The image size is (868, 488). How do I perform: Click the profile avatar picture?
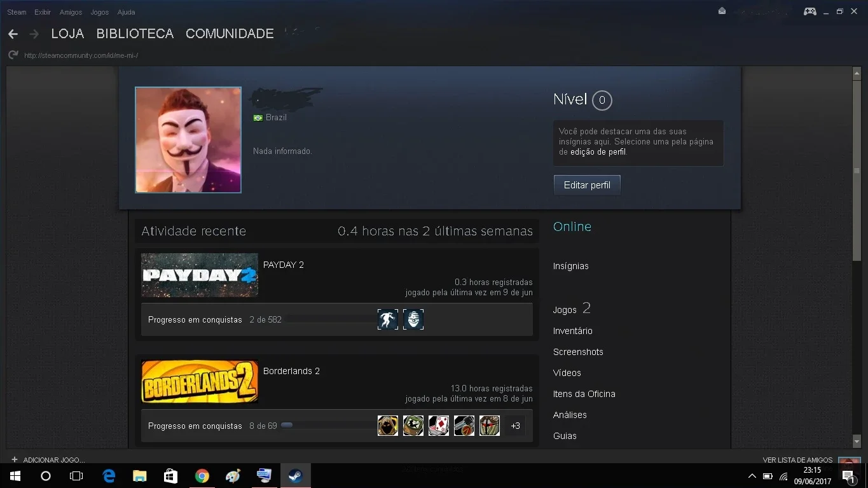pos(188,139)
